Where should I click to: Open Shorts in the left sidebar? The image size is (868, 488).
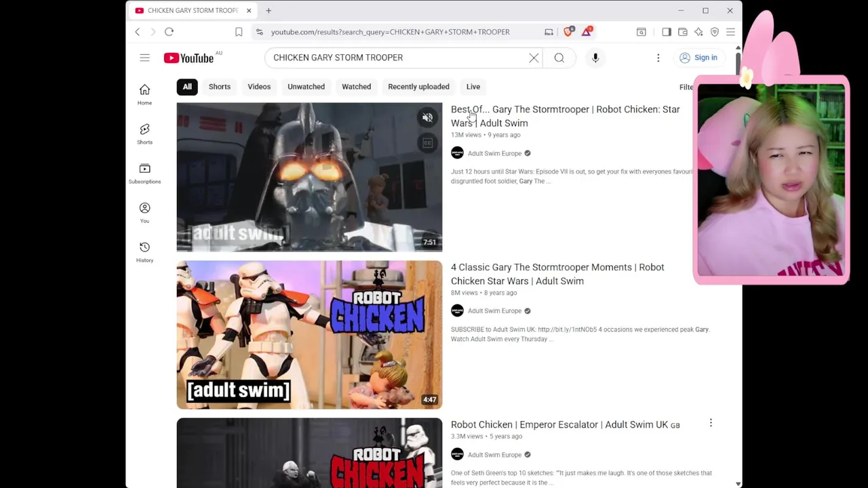click(x=144, y=134)
